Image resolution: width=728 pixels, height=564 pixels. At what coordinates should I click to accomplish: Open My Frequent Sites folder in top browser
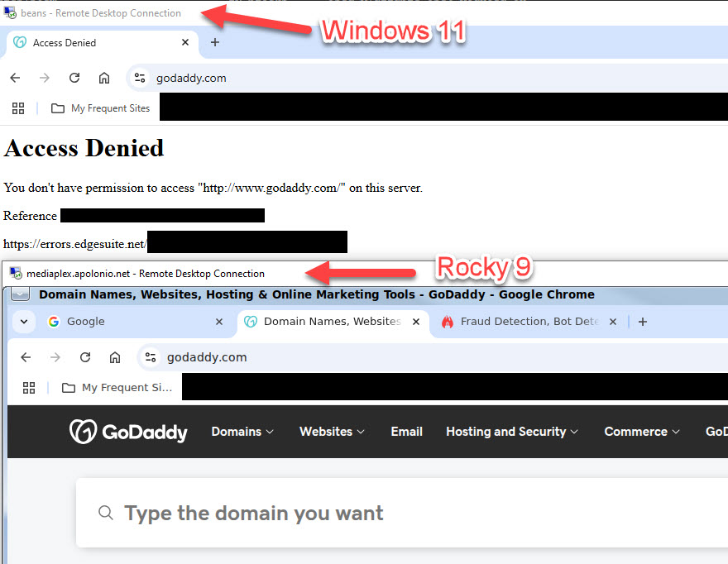(101, 108)
